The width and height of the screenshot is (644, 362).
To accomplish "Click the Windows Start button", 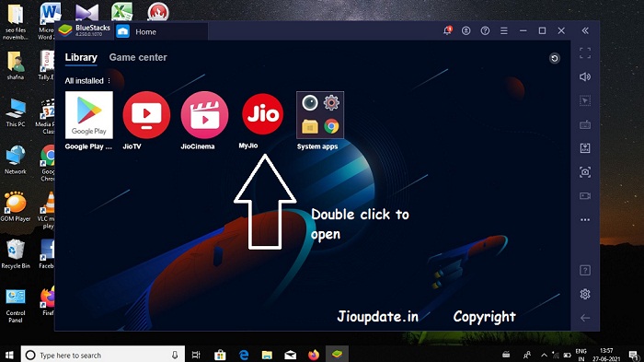I will pos(9,355).
